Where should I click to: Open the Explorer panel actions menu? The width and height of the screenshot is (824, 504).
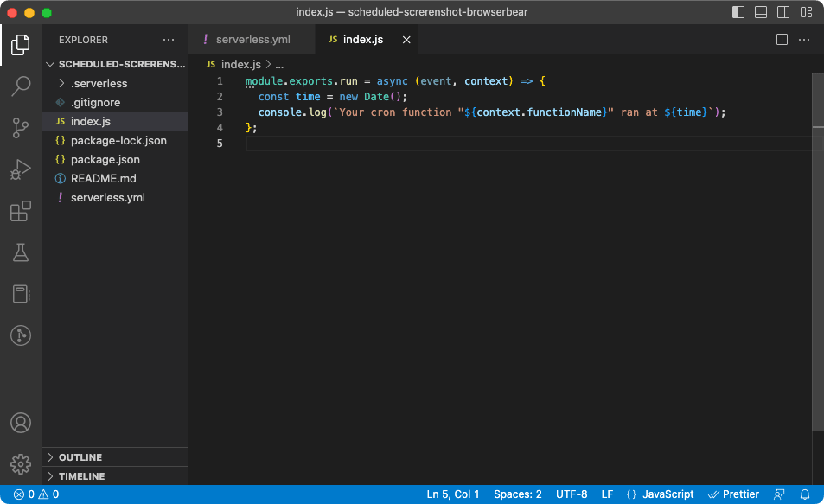coord(169,39)
